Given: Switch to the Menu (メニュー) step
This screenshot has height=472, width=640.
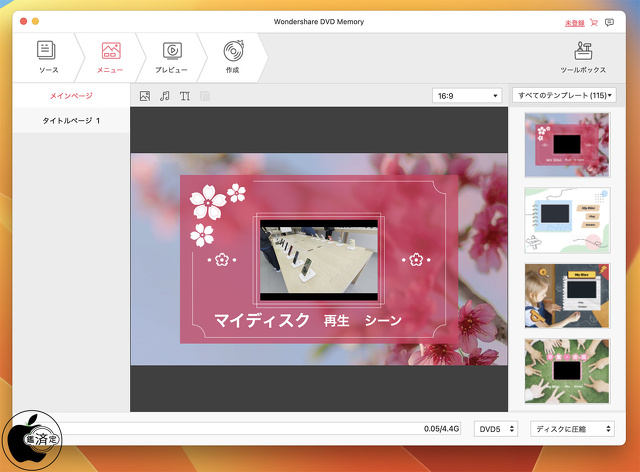Looking at the screenshot, I should [110, 57].
